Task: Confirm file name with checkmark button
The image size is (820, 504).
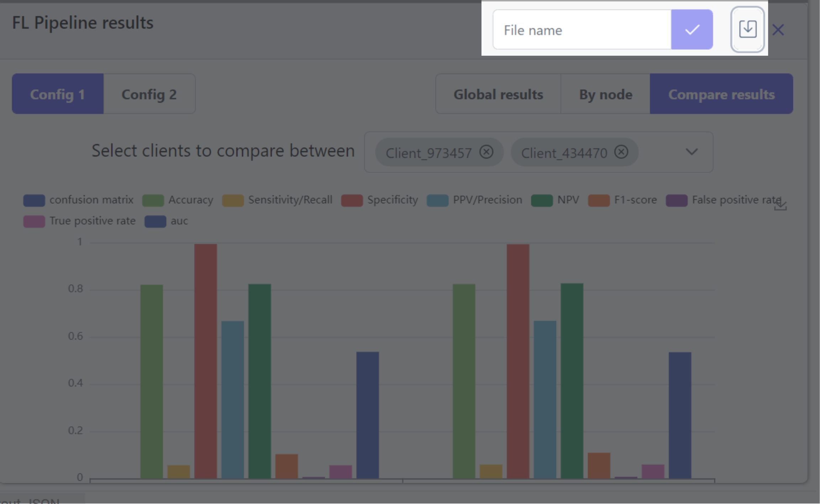Action: coord(692,30)
